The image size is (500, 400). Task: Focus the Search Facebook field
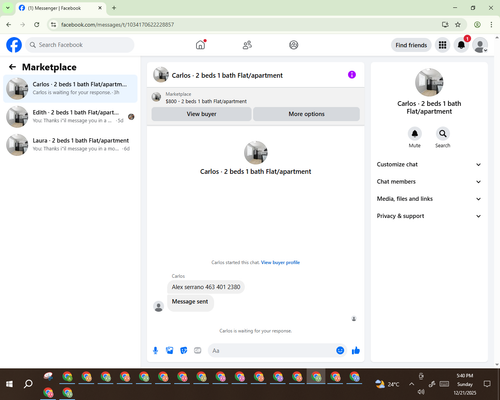pyautogui.click(x=80, y=45)
